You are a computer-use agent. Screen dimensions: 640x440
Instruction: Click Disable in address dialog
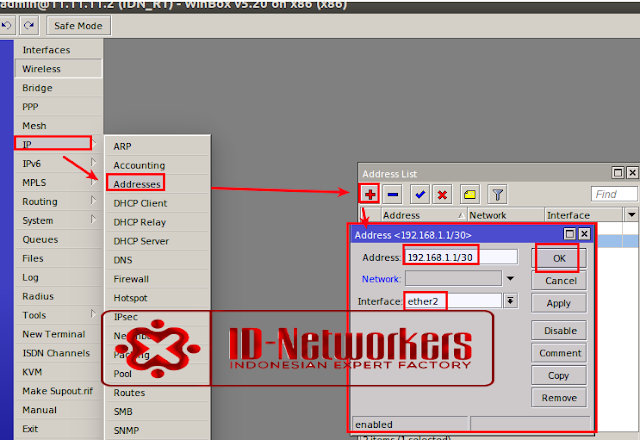tap(559, 331)
